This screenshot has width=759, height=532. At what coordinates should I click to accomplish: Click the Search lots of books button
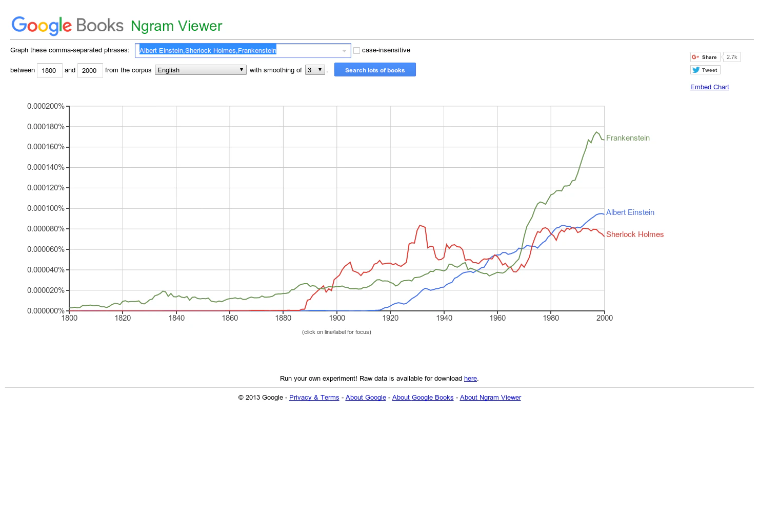coord(375,70)
